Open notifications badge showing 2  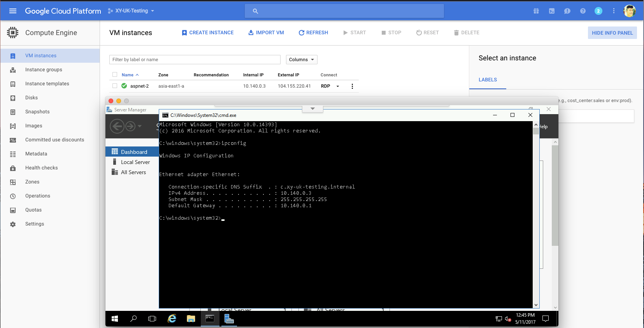pyautogui.click(x=598, y=11)
